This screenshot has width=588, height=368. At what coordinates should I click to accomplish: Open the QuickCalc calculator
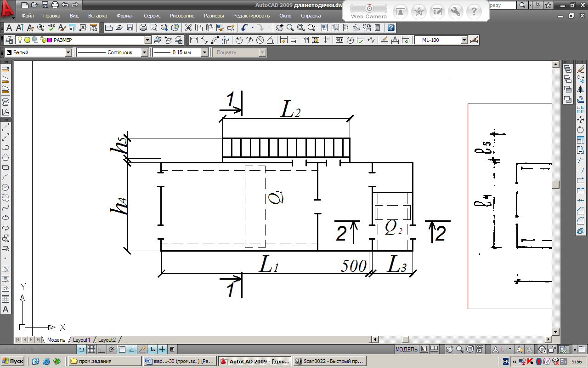(377, 28)
